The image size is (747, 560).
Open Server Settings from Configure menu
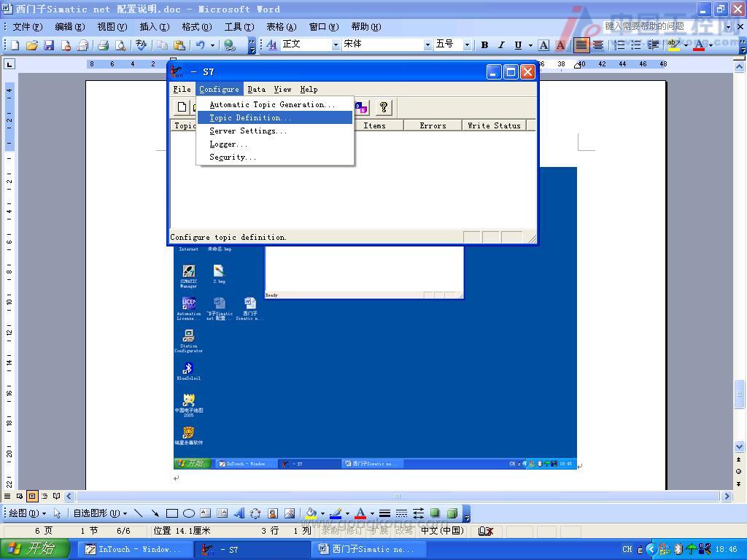274,131
